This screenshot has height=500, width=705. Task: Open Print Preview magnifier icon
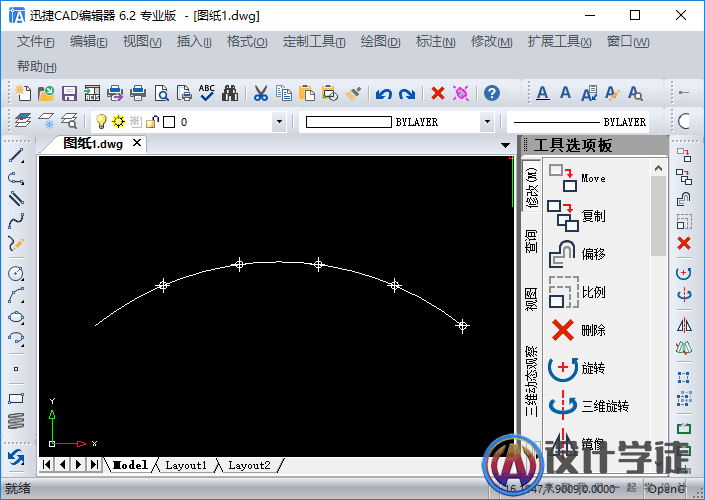point(161,93)
